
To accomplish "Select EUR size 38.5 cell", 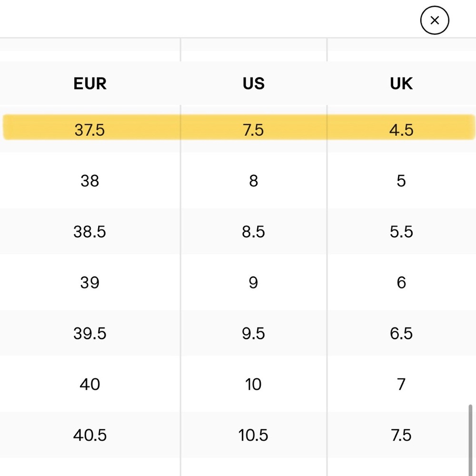I will click(90, 232).
